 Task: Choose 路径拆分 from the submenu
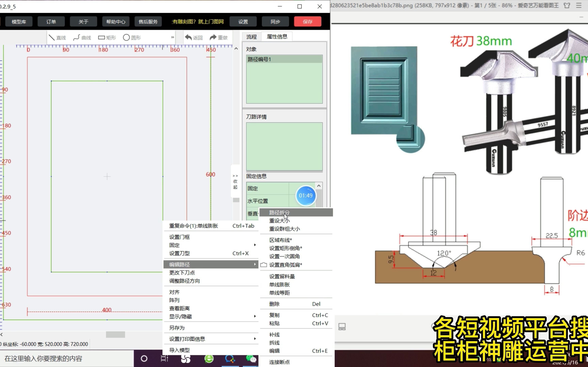pyautogui.click(x=279, y=212)
